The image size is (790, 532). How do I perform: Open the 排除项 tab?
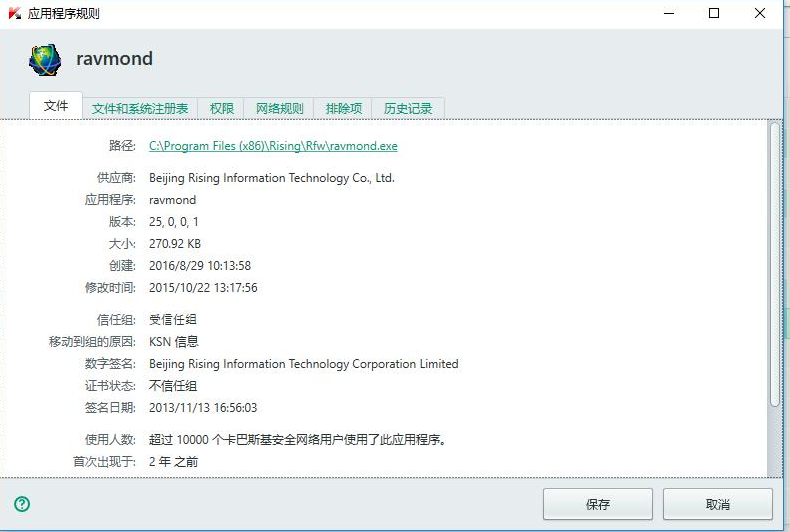coord(344,108)
